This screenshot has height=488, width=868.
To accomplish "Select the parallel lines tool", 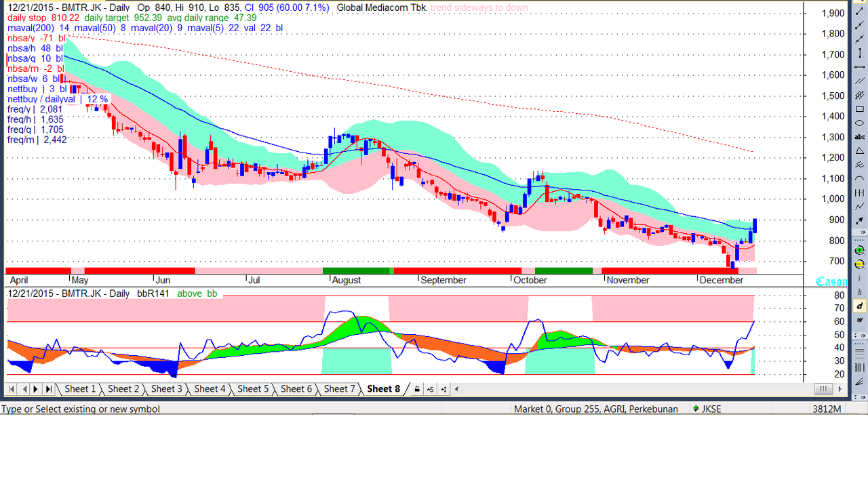I will point(859,81).
